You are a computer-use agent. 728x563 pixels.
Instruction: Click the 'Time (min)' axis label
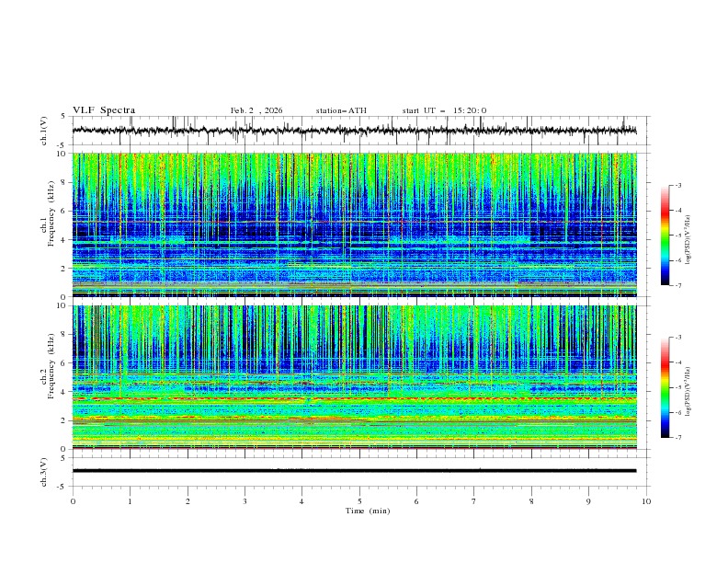click(368, 511)
